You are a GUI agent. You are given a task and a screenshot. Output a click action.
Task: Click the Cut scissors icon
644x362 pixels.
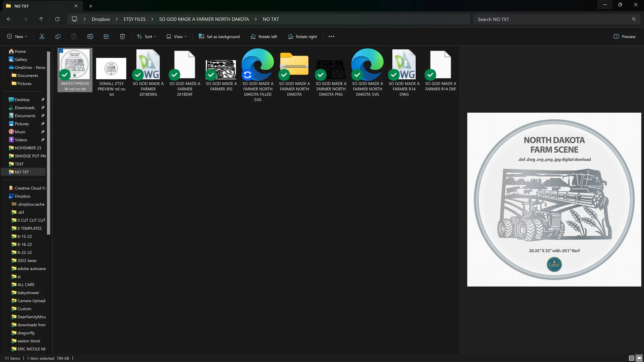point(42,37)
